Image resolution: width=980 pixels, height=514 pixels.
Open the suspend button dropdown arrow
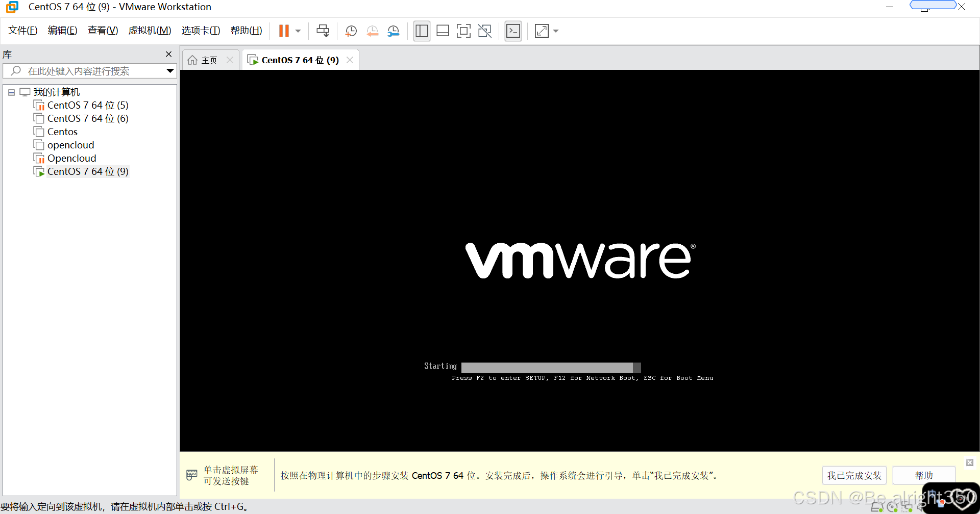[x=298, y=31]
